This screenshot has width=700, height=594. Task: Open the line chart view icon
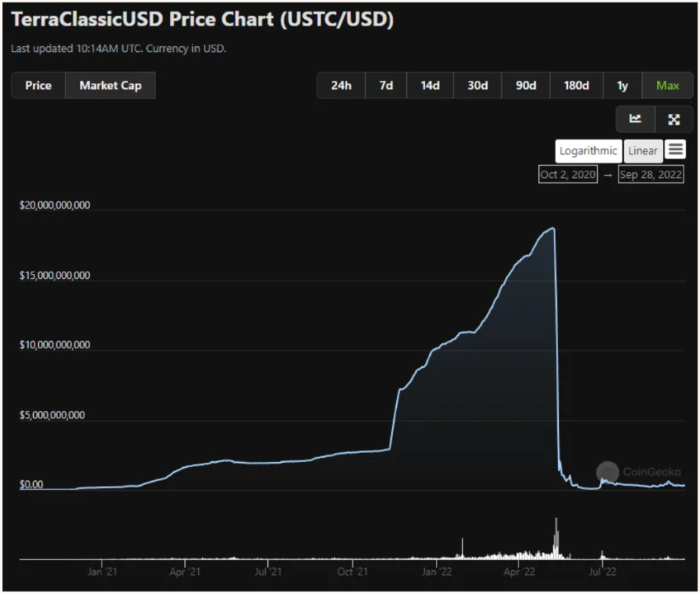[636, 119]
